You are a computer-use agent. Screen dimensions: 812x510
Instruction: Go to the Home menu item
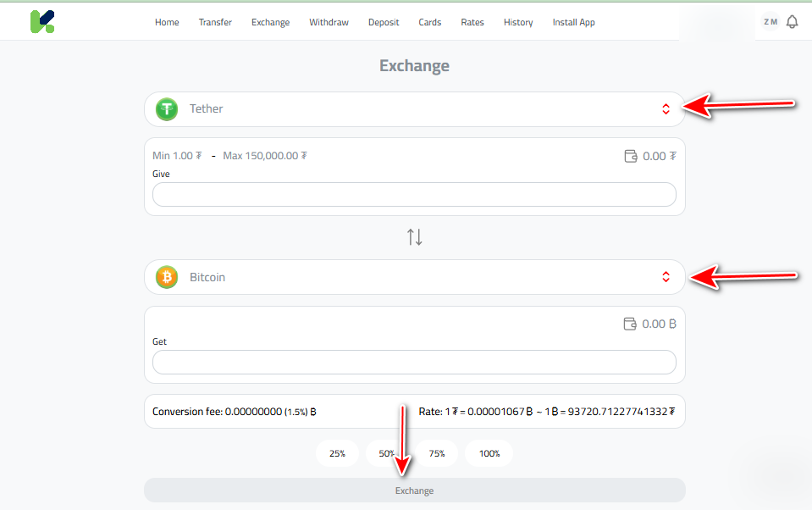tap(167, 22)
